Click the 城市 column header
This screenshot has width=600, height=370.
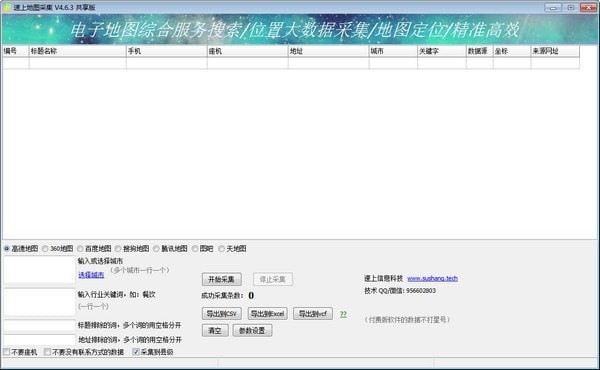click(x=393, y=51)
